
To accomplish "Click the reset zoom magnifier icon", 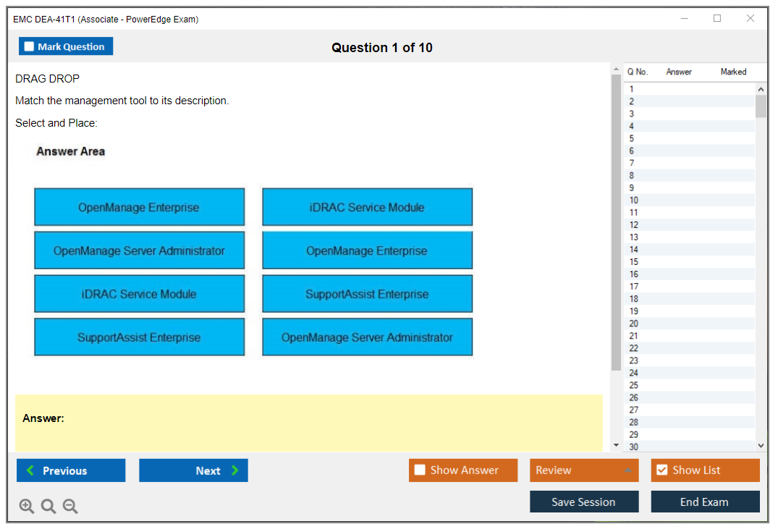I will coord(48,507).
